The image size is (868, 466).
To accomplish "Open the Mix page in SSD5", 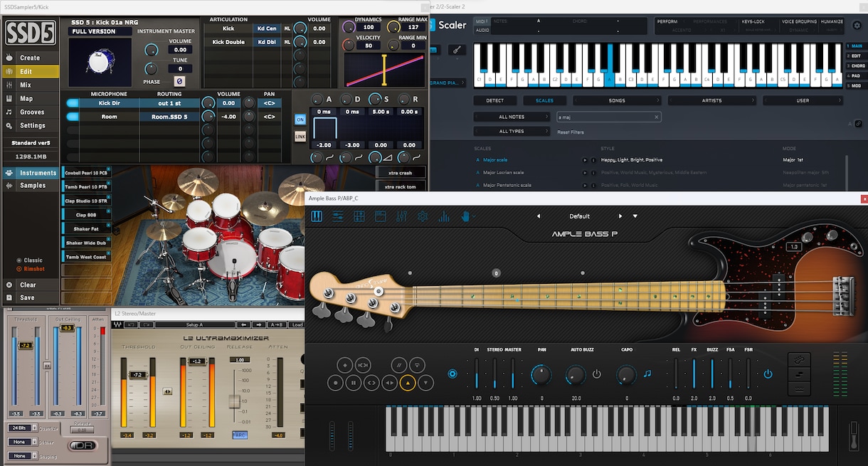I will 26,85.
